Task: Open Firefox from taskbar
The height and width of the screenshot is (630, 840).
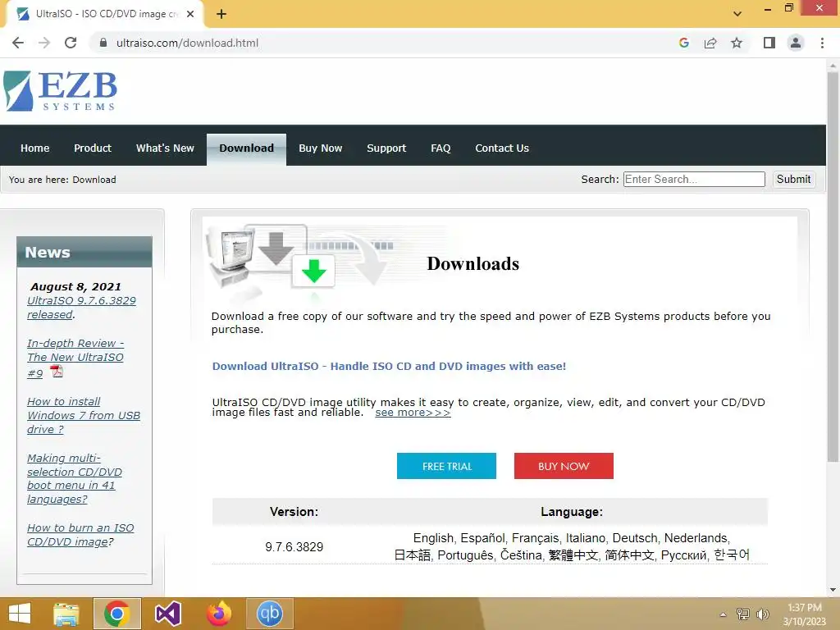Action: pyautogui.click(x=218, y=614)
